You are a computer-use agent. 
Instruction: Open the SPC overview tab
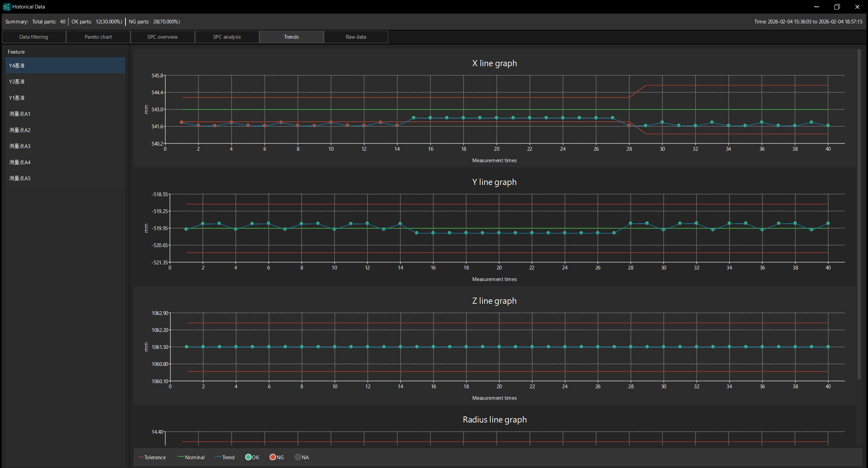162,37
